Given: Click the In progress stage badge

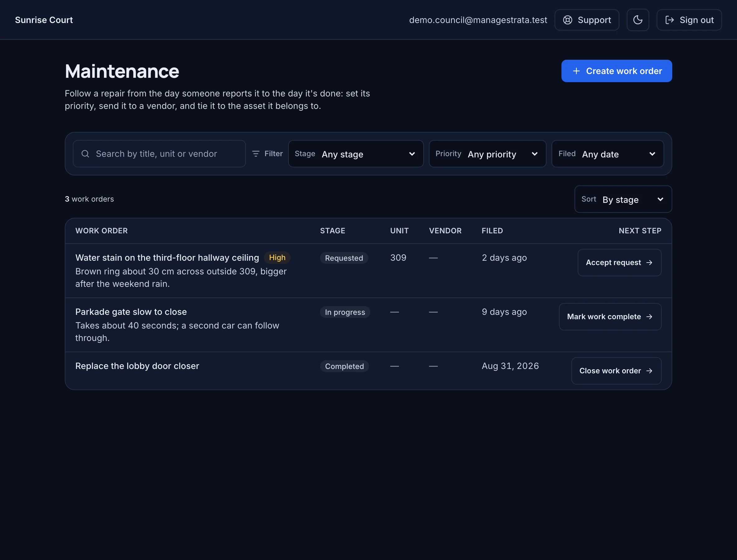Looking at the screenshot, I should click(x=345, y=312).
